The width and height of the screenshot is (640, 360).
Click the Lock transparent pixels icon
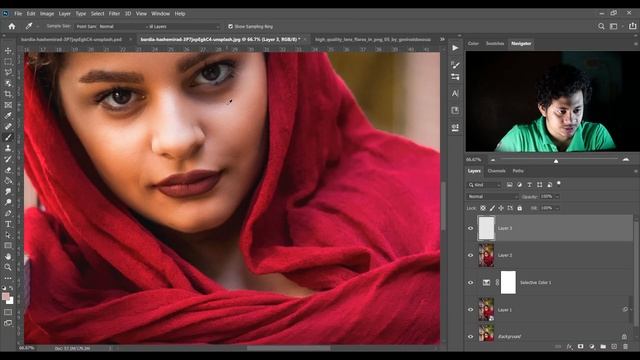(483, 208)
